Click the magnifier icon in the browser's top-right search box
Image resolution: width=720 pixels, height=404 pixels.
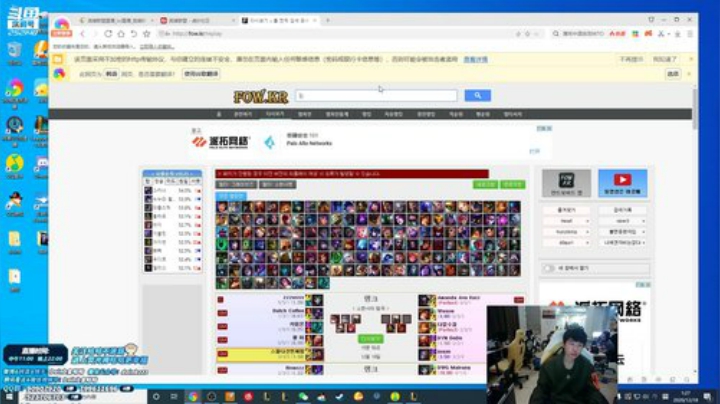click(556, 34)
